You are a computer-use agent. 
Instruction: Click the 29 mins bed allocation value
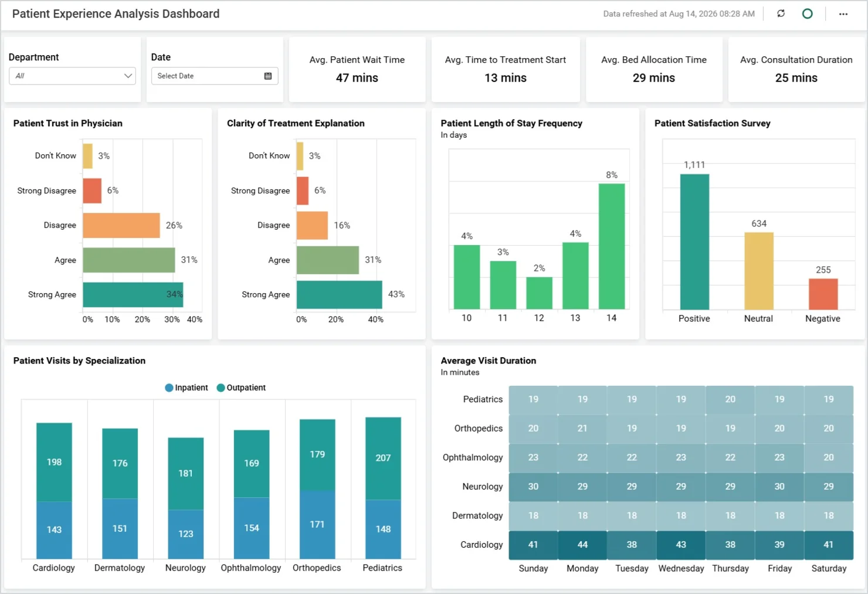point(654,78)
